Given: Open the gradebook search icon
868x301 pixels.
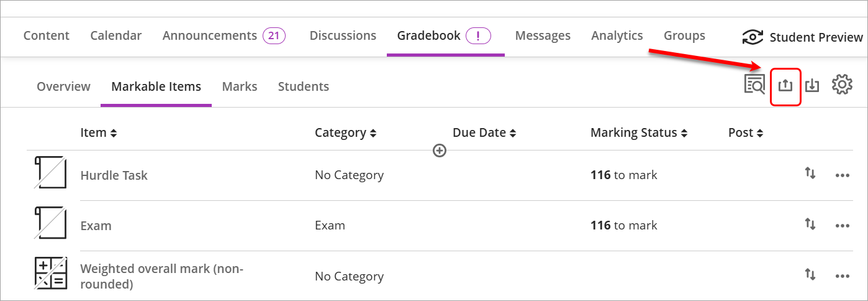Looking at the screenshot, I should 755,84.
